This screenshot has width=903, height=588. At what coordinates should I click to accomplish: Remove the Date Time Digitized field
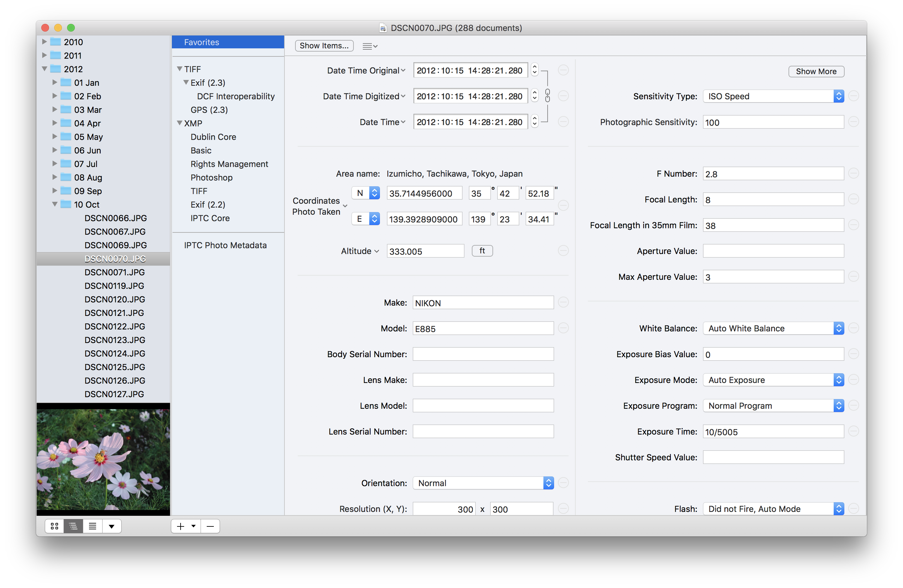point(563,96)
